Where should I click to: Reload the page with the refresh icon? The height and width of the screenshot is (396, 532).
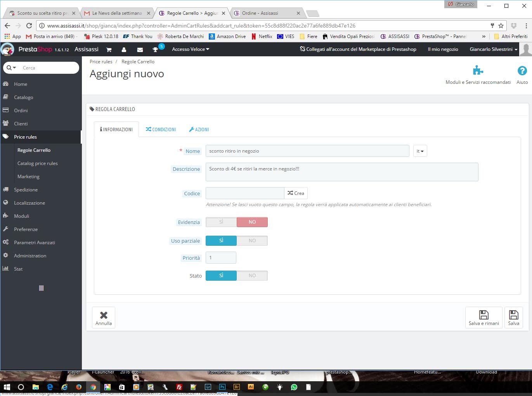coord(29,26)
